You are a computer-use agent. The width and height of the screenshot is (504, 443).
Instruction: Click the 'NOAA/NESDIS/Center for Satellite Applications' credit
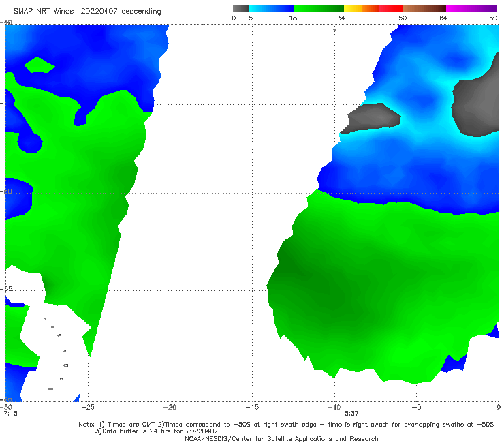[281, 439]
